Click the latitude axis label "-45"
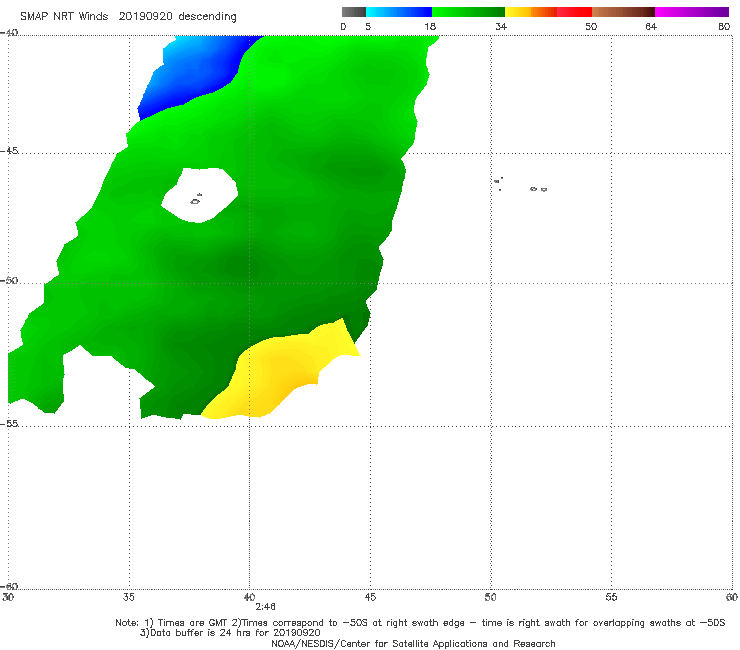The width and height of the screenshot is (740, 650). pyautogui.click(x=9, y=151)
